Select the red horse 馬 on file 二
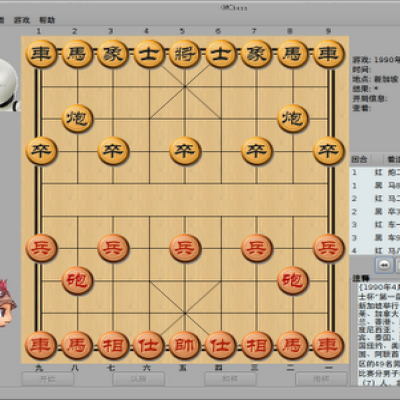Viewport: 400px width, 400px height. pos(293,345)
